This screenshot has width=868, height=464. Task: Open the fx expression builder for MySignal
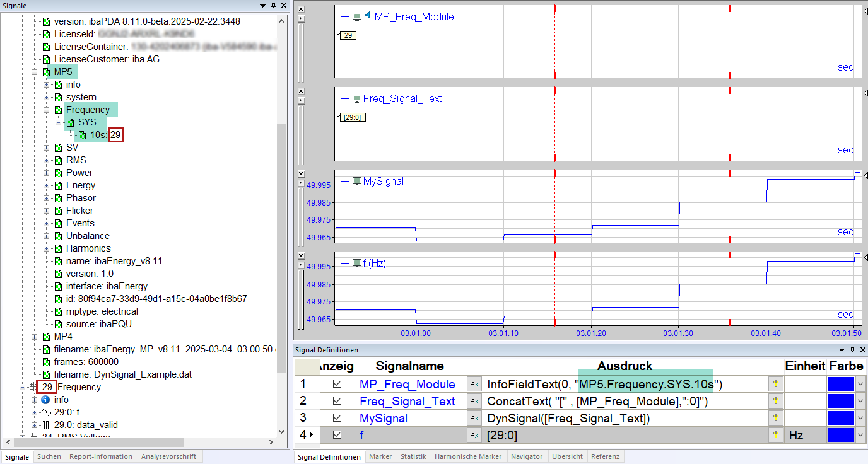pyautogui.click(x=474, y=418)
